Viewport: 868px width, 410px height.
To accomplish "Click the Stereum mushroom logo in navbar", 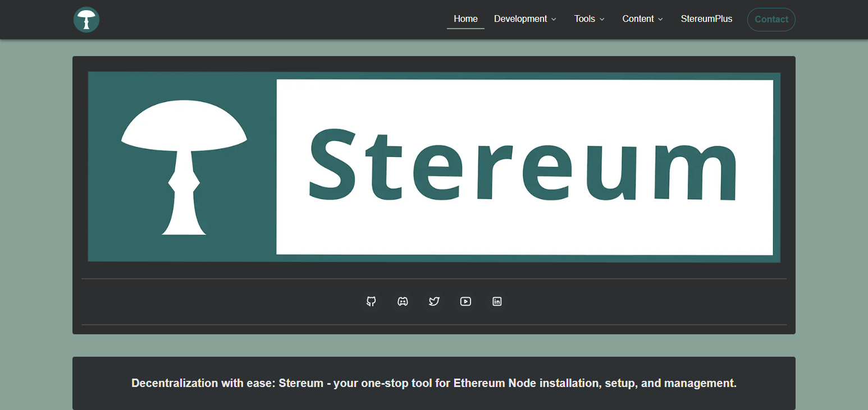I will pyautogui.click(x=86, y=20).
